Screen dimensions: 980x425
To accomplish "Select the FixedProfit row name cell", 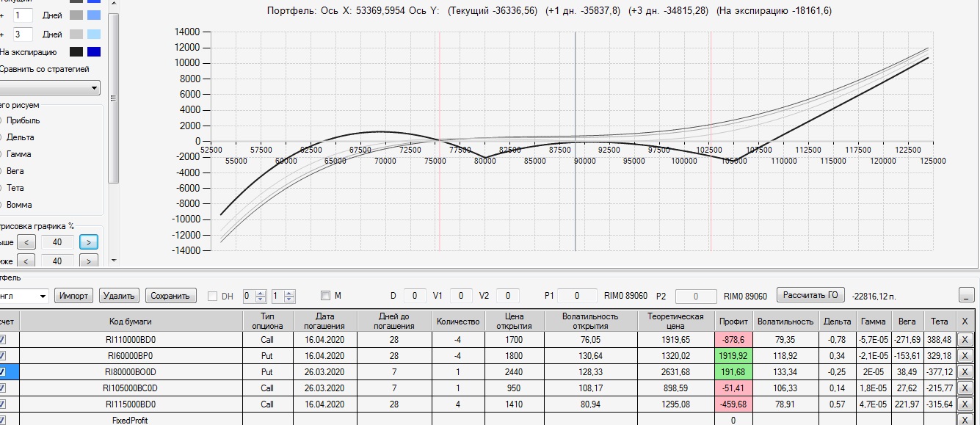I will (x=131, y=421).
